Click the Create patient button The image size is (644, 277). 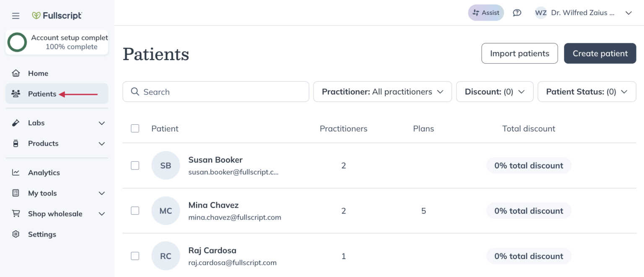(x=600, y=53)
